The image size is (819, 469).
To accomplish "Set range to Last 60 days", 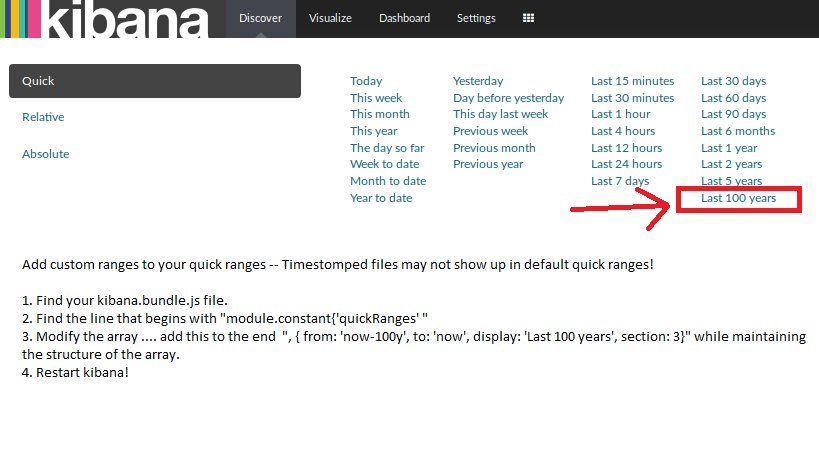I will (x=733, y=98).
